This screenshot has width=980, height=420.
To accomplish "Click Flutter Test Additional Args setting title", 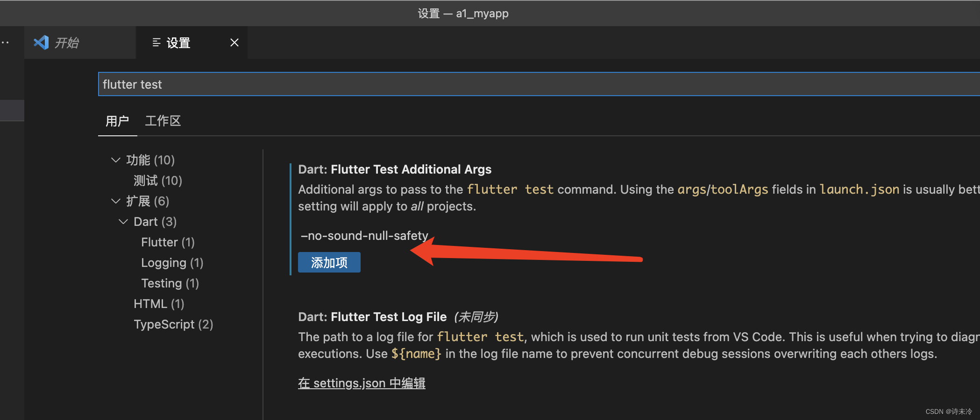I will click(395, 169).
